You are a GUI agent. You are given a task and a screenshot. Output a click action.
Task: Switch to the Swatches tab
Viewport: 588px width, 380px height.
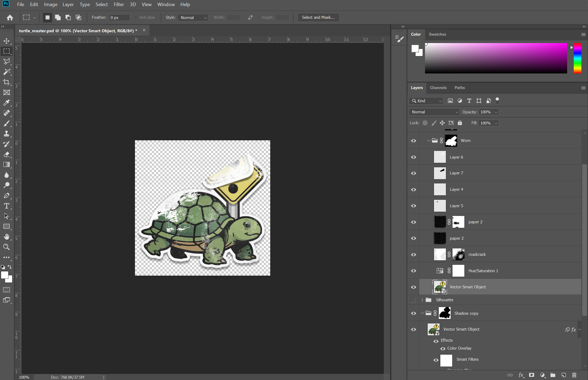(437, 34)
